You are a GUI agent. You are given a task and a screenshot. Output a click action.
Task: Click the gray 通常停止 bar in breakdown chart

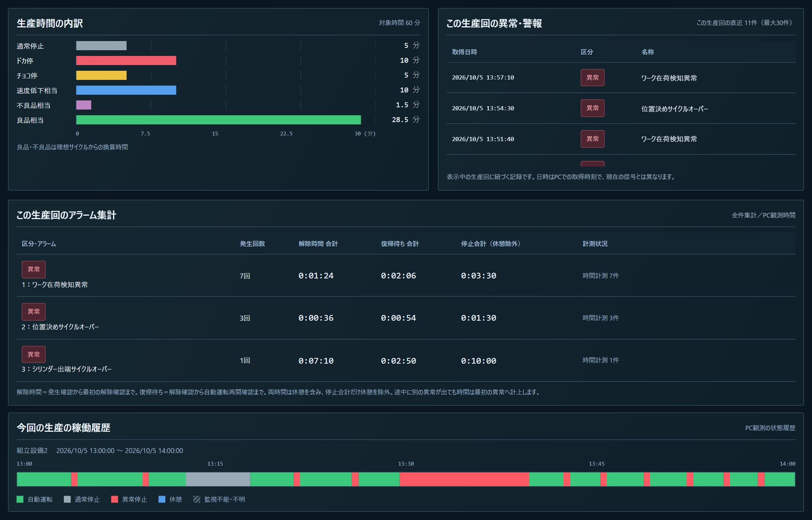[101, 46]
